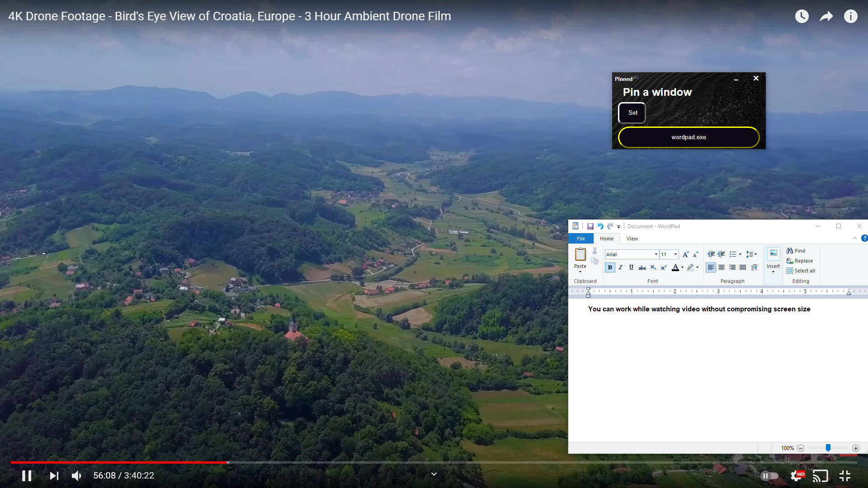The width and height of the screenshot is (868, 488).
Task: Click Replace in the WordPad Editing group
Action: [800, 261]
